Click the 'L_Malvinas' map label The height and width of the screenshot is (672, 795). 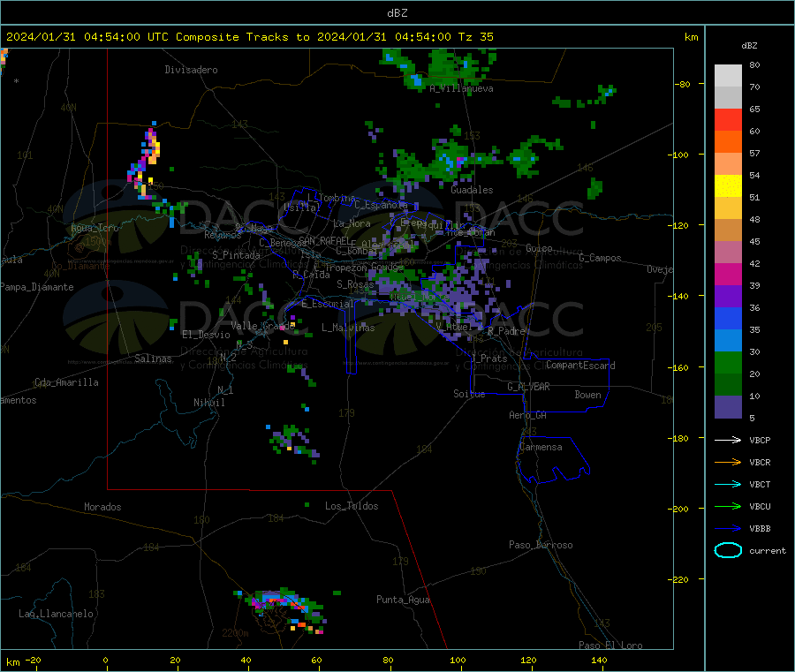pyautogui.click(x=348, y=328)
